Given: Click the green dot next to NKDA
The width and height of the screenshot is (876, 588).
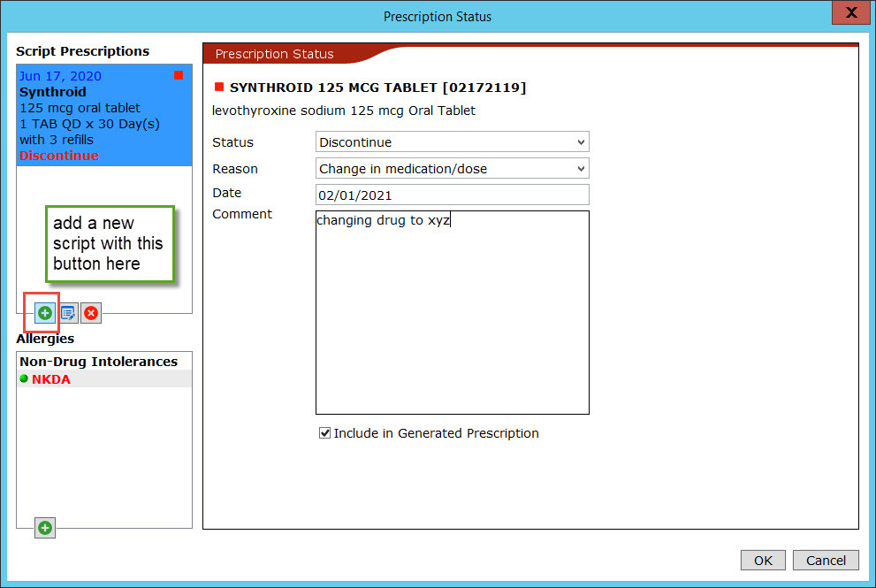Looking at the screenshot, I should point(24,379).
